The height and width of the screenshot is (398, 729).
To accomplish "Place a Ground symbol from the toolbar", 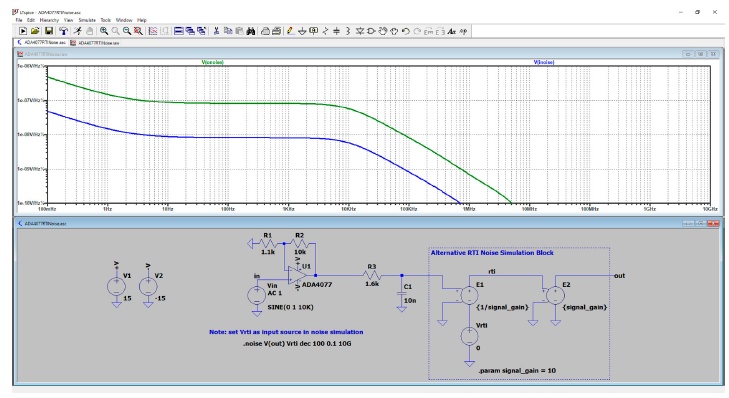I will click(302, 31).
